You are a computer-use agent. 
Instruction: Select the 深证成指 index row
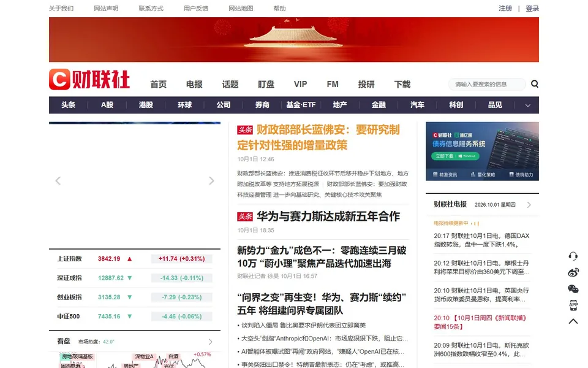point(135,278)
